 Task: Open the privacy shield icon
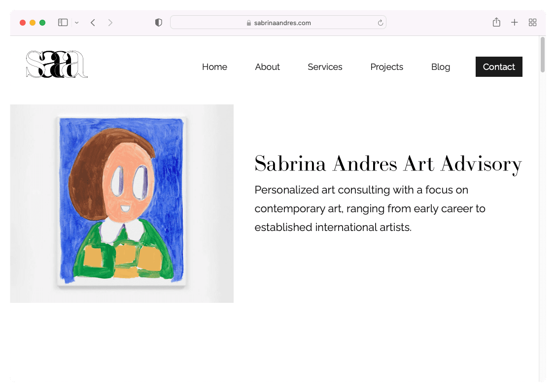pos(158,23)
